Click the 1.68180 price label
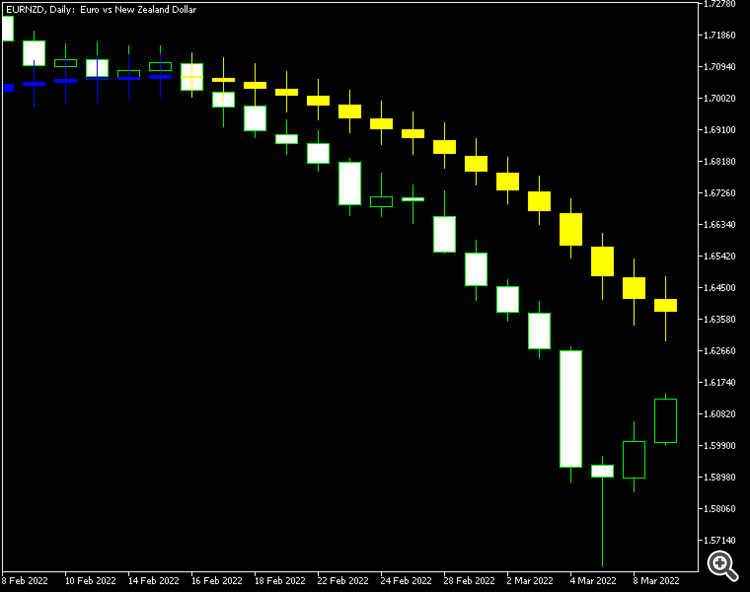 (x=720, y=162)
